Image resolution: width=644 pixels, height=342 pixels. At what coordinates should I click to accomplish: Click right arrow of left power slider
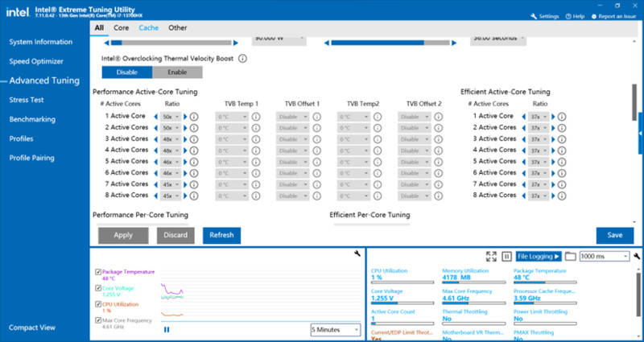pyautogui.click(x=235, y=43)
